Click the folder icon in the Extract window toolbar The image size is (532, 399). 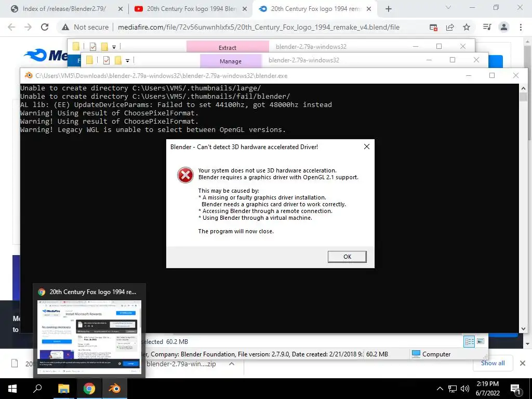click(x=76, y=46)
